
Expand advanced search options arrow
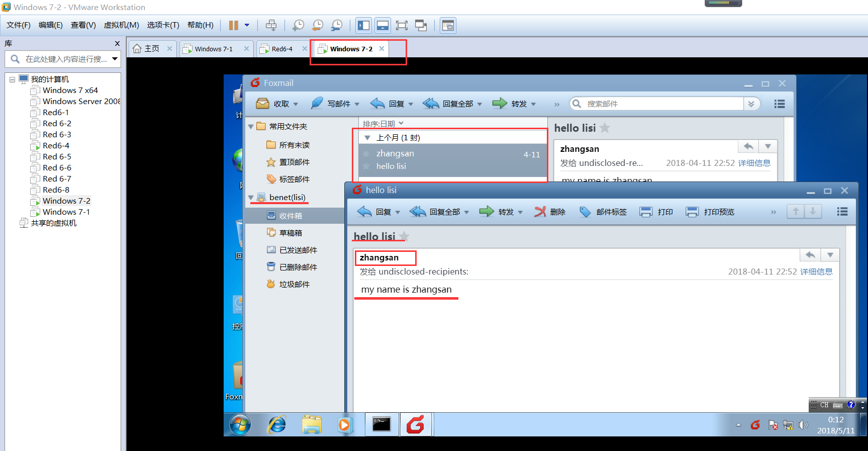pyautogui.click(x=751, y=104)
